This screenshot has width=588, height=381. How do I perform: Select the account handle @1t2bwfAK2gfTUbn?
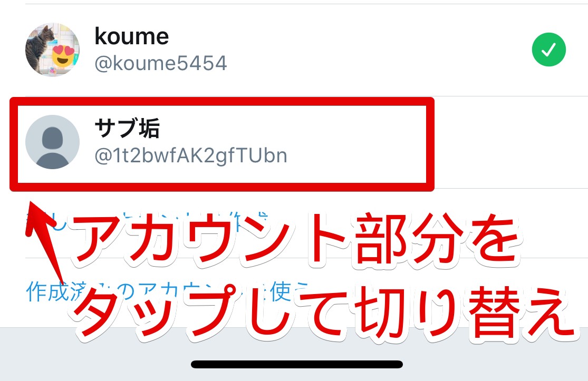point(191,155)
